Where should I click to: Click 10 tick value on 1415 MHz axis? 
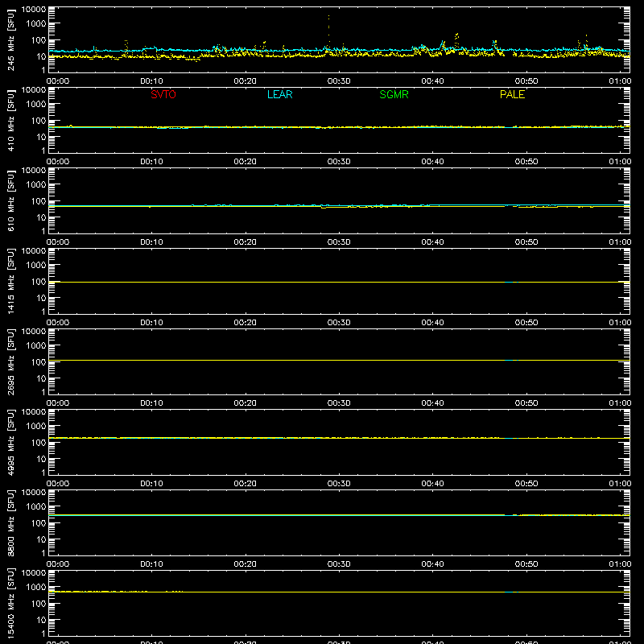pyautogui.click(x=41, y=298)
